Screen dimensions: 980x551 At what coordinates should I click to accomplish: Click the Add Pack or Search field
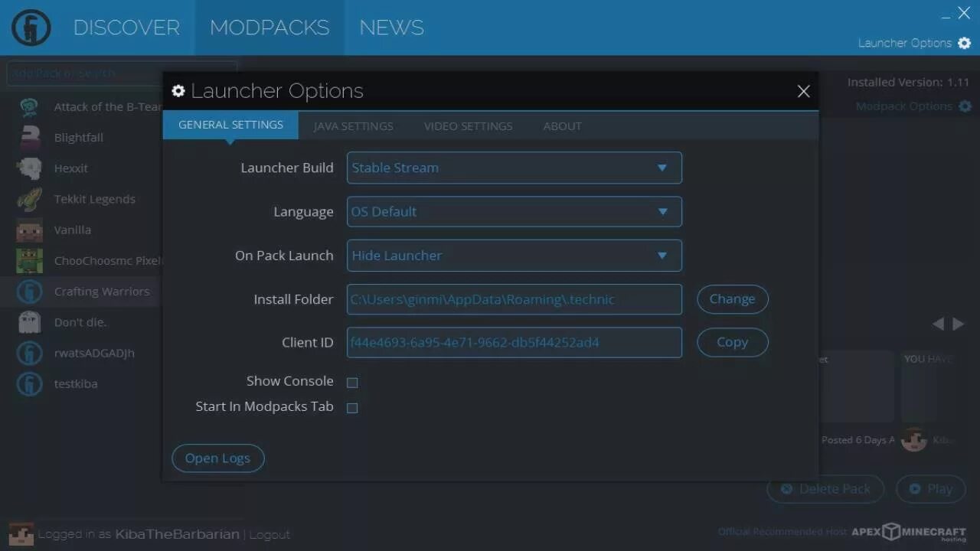pyautogui.click(x=122, y=73)
